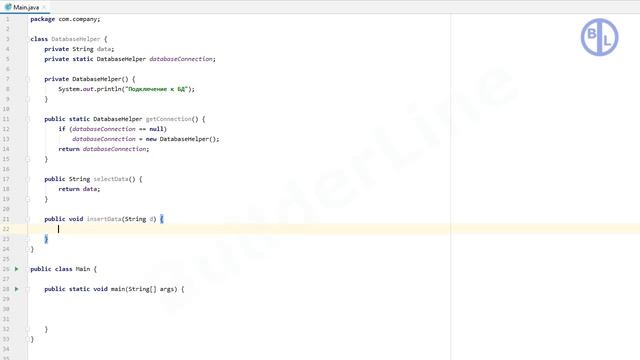Click the System.out.println statement

[127, 89]
